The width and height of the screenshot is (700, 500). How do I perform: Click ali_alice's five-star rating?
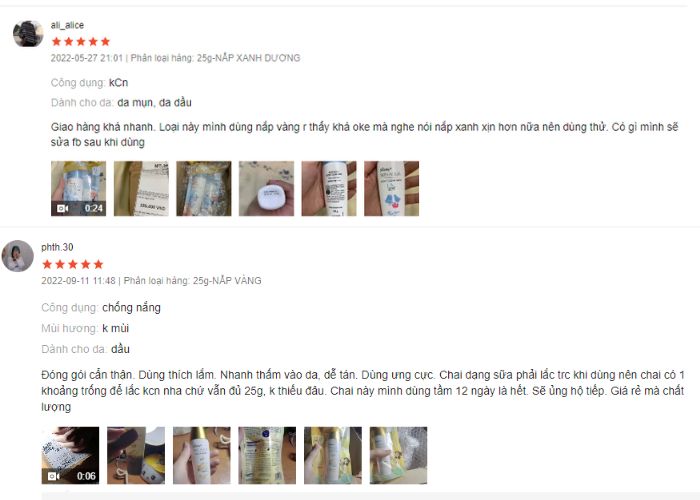[81, 42]
